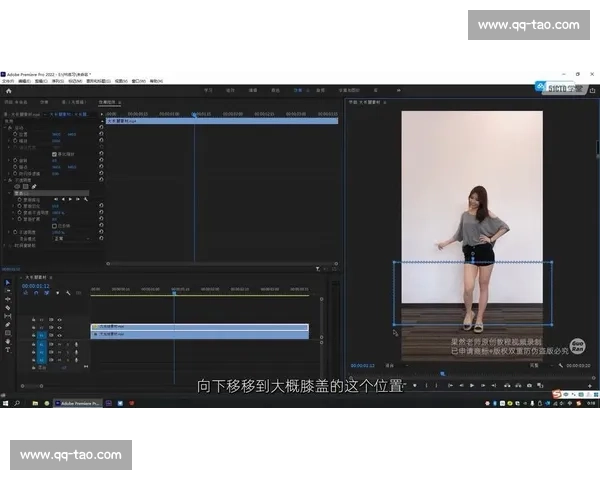This screenshot has width=600, height=480.
Task: Select the Selection tool in the timeline toolbar
Action: pos(8,283)
